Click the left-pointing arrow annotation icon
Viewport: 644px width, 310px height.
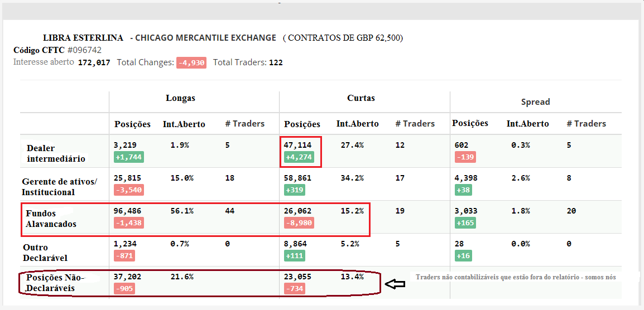point(396,284)
